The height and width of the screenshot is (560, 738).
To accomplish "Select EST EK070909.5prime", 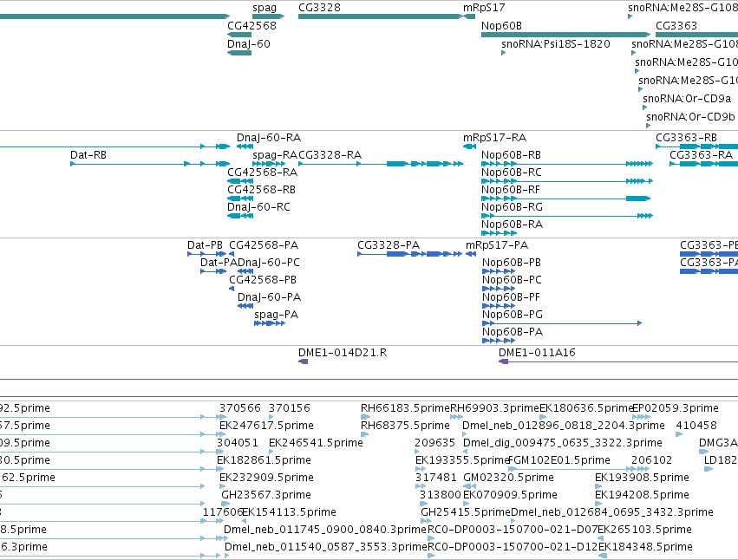I will tap(510, 495).
